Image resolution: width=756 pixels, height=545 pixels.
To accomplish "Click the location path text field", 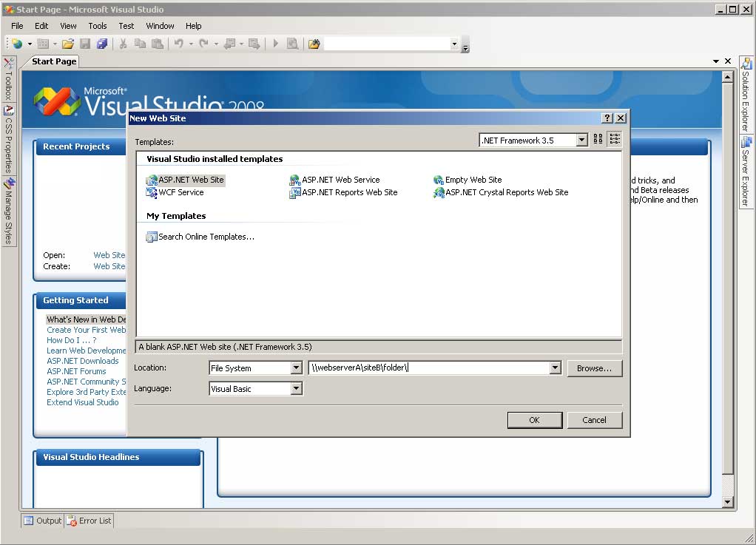I will tap(429, 368).
